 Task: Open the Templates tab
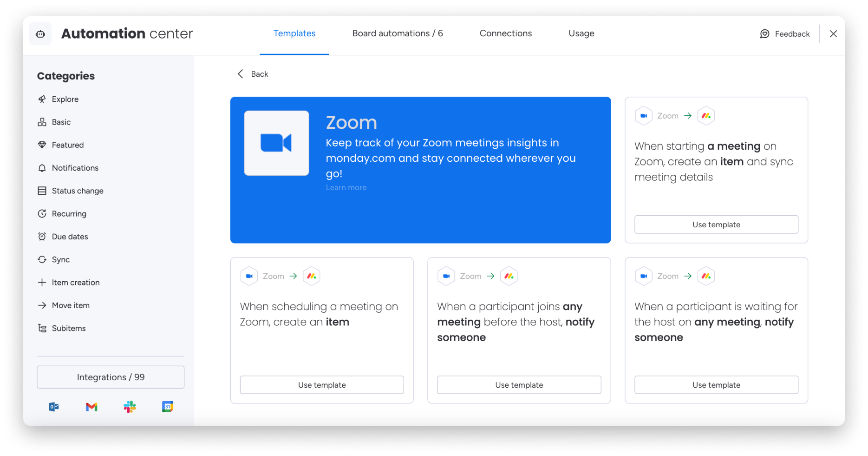click(294, 33)
